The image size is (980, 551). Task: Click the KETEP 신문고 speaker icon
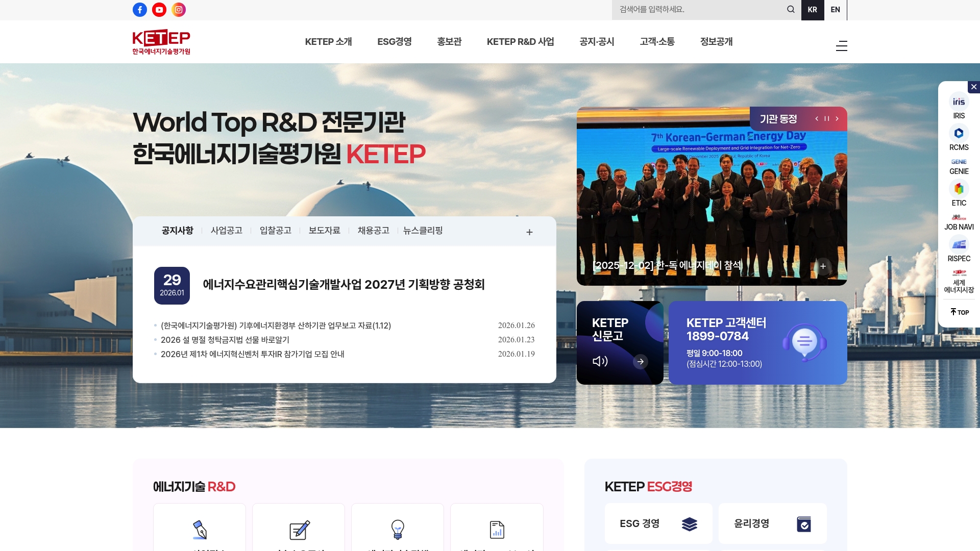pyautogui.click(x=601, y=360)
